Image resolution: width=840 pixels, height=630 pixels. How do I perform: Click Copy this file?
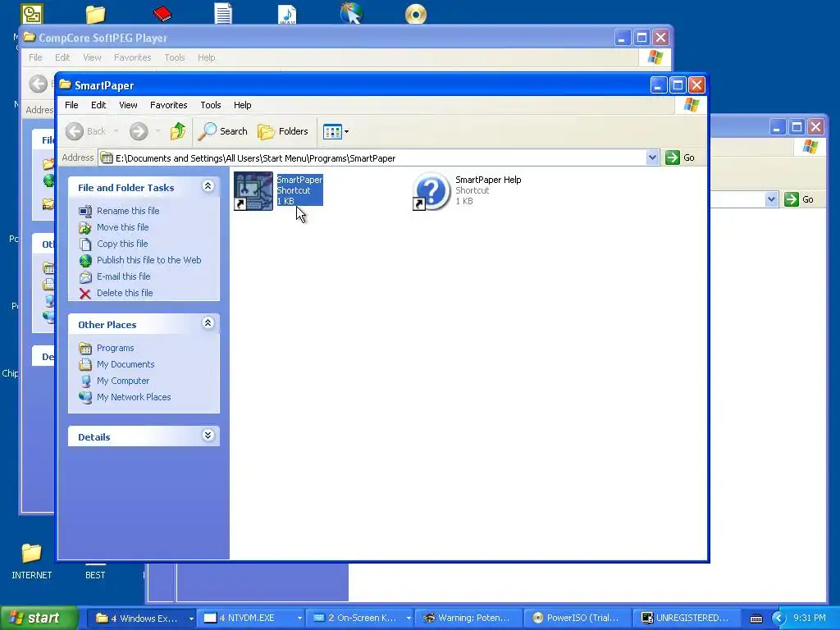[122, 244]
